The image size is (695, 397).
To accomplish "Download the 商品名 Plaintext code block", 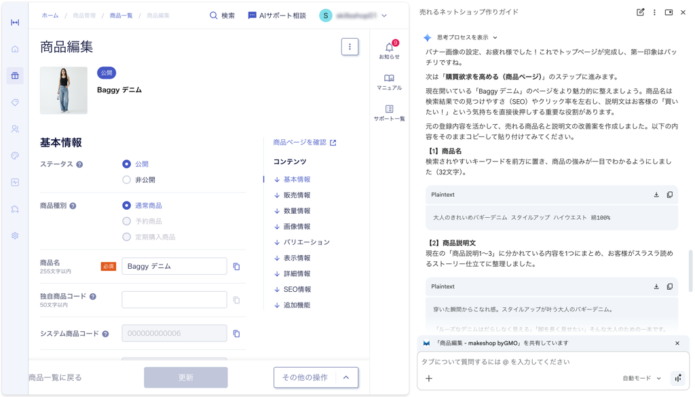I will click(x=656, y=195).
